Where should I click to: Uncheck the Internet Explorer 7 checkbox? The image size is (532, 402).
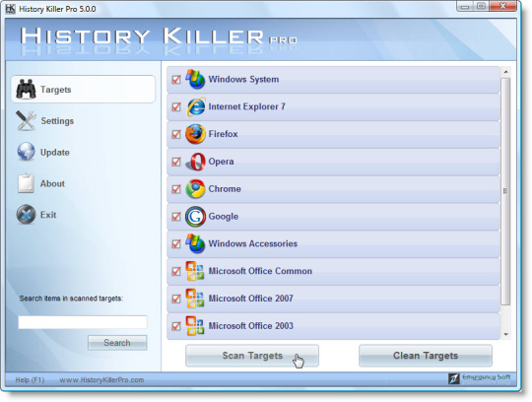176,107
